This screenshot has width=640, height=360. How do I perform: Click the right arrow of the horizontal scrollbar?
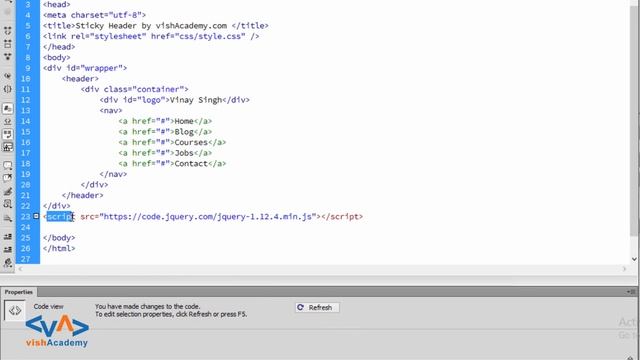[624, 269]
